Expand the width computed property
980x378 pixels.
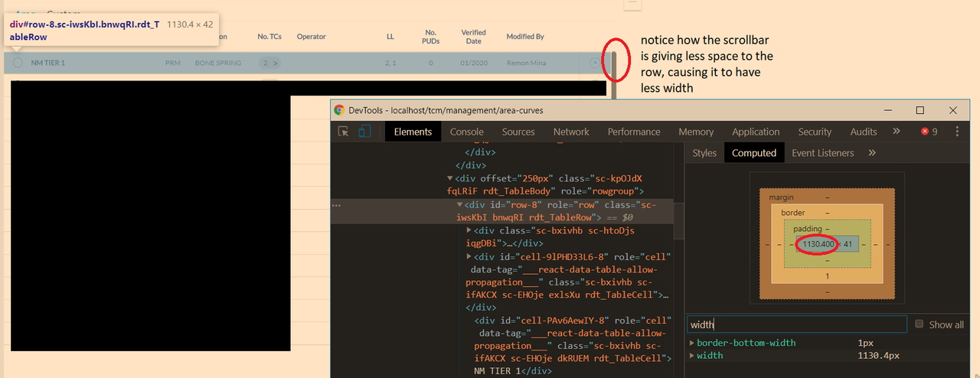click(693, 356)
